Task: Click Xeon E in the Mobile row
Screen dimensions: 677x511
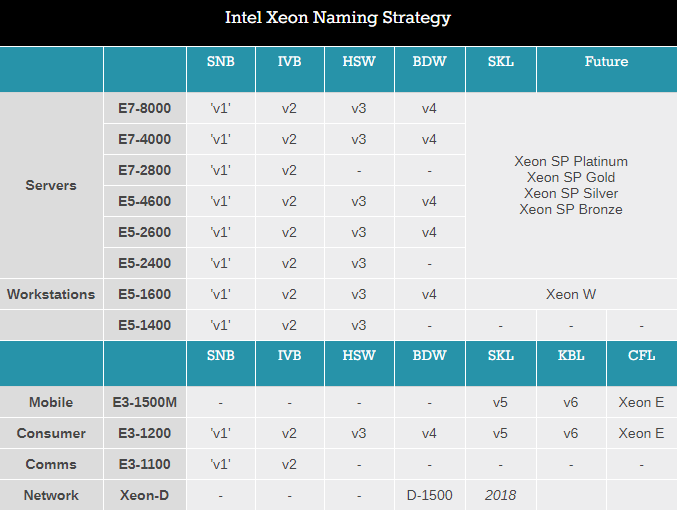Action: [x=641, y=402]
